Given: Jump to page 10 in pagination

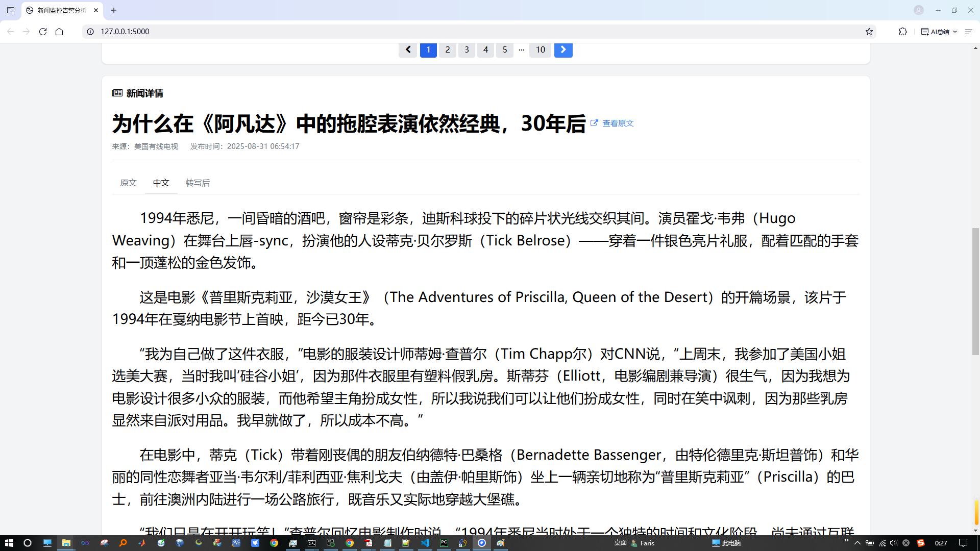Looking at the screenshot, I should (x=541, y=49).
